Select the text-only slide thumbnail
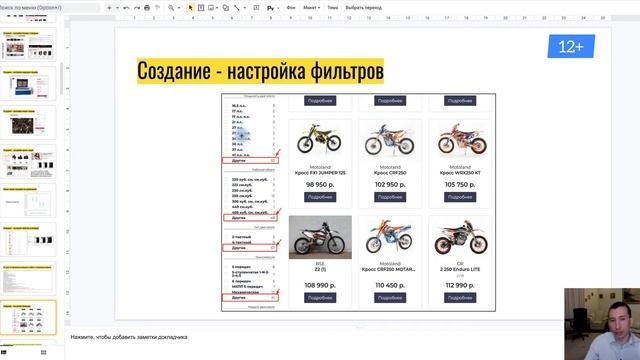Image resolution: width=640 pixels, height=360 pixels. point(28,279)
